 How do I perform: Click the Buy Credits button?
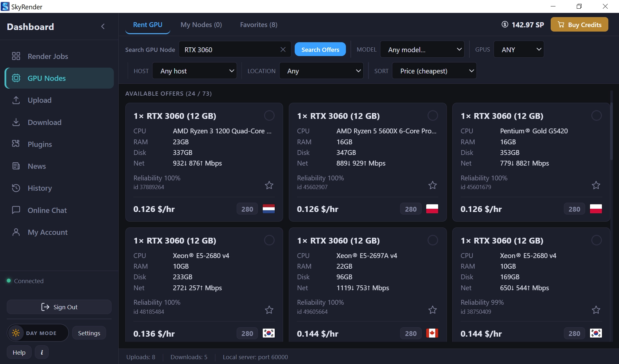579,24
